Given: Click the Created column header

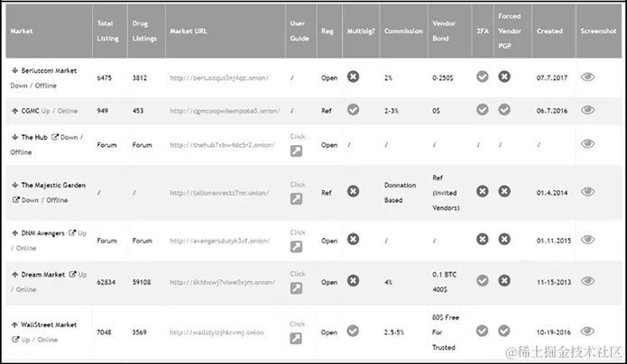Looking at the screenshot, I should 549,31.
